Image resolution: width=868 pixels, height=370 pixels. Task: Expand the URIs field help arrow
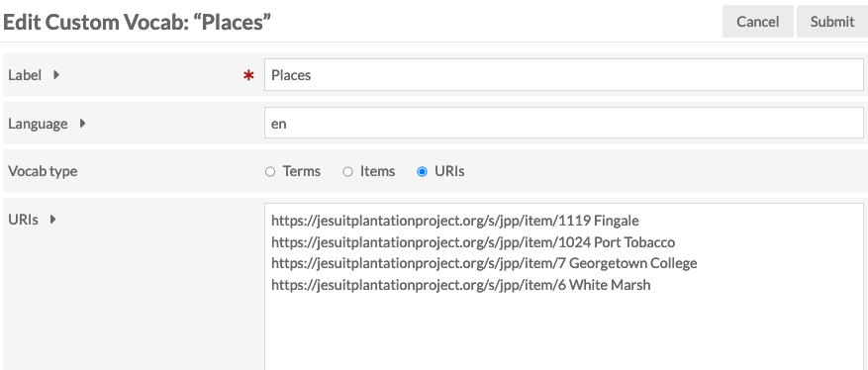click(53, 219)
